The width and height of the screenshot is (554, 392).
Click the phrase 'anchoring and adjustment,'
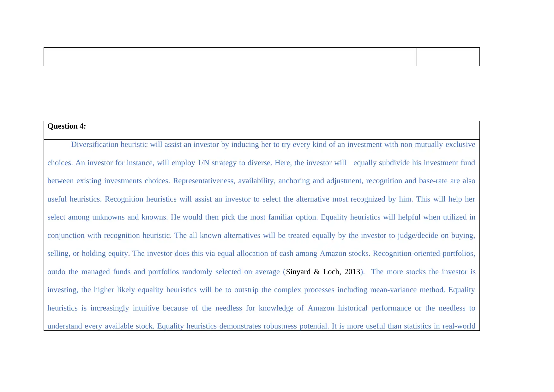321,181
